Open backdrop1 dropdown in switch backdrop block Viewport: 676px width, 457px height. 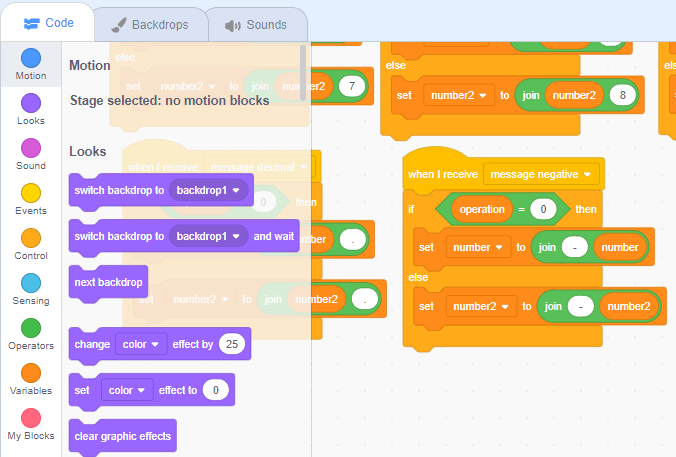[x=208, y=190]
